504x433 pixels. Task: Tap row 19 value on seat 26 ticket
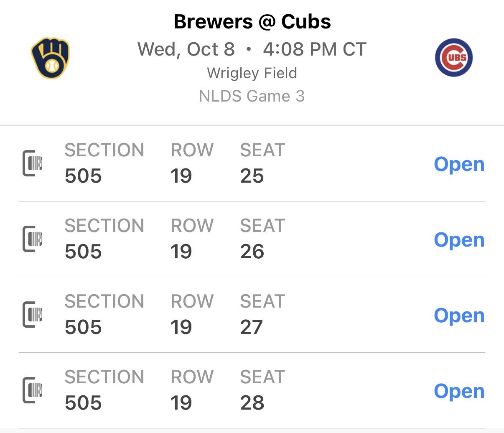[181, 252]
